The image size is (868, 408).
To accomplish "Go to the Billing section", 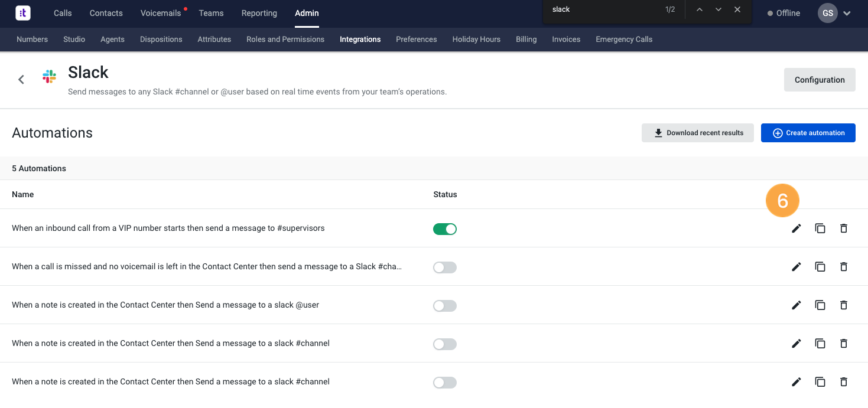I will (526, 39).
